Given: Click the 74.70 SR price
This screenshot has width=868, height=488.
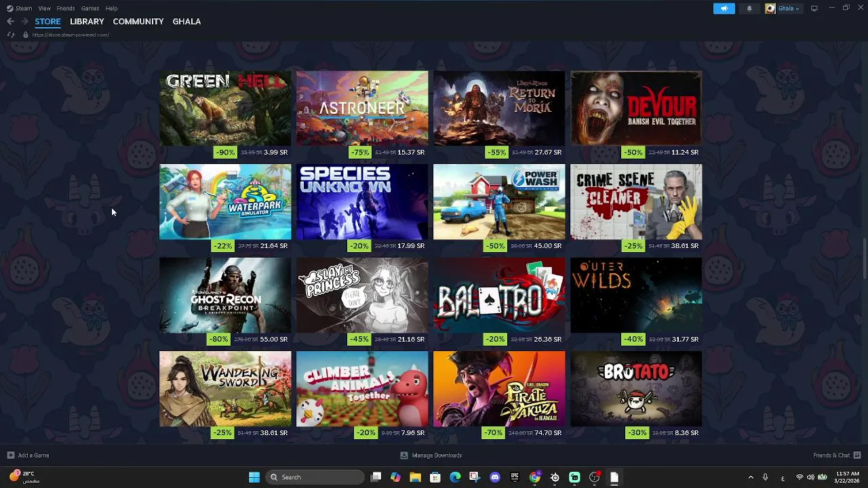Looking at the screenshot, I should tap(548, 433).
